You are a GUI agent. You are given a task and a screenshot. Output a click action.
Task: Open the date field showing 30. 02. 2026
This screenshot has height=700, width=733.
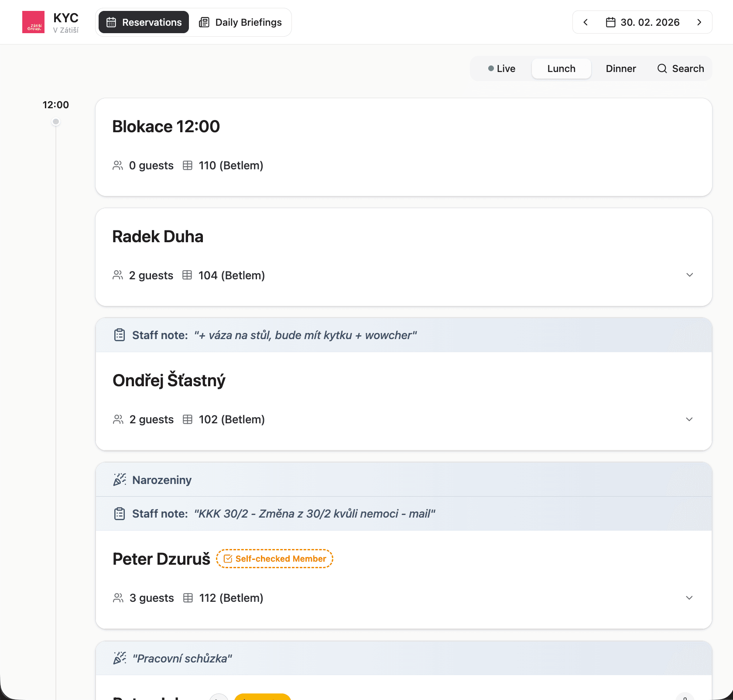(650, 22)
